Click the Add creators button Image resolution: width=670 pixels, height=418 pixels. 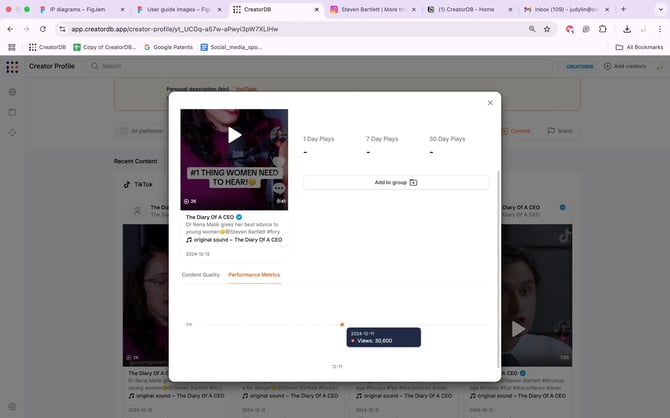[630, 67]
